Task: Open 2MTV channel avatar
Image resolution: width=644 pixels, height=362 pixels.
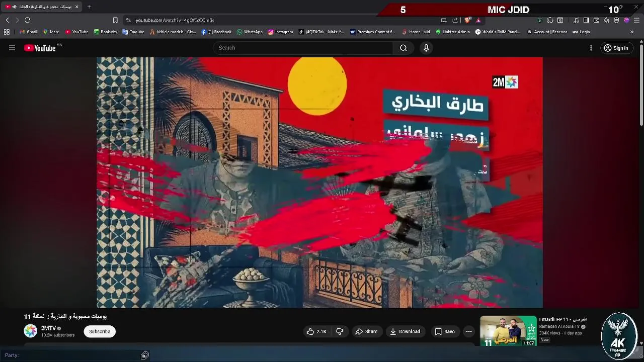Action: pyautogui.click(x=31, y=331)
